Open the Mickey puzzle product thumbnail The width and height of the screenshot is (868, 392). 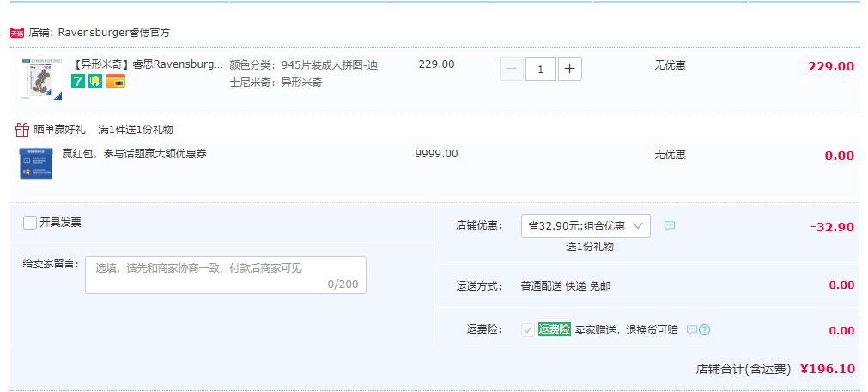[x=41, y=79]
